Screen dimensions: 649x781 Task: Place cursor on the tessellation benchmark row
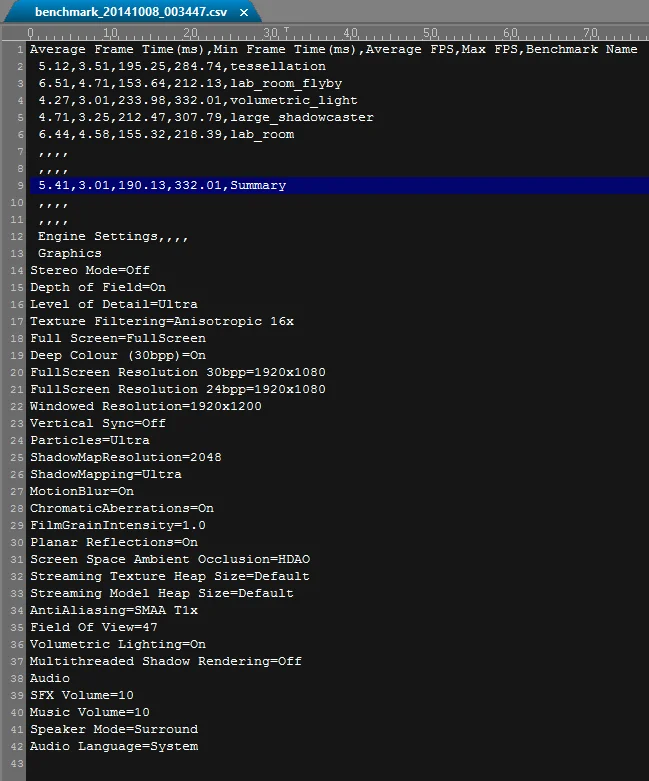182,66
